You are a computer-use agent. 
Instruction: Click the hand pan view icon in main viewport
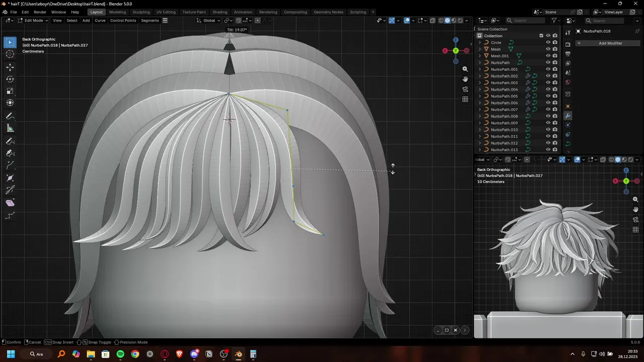click(465, 79)
